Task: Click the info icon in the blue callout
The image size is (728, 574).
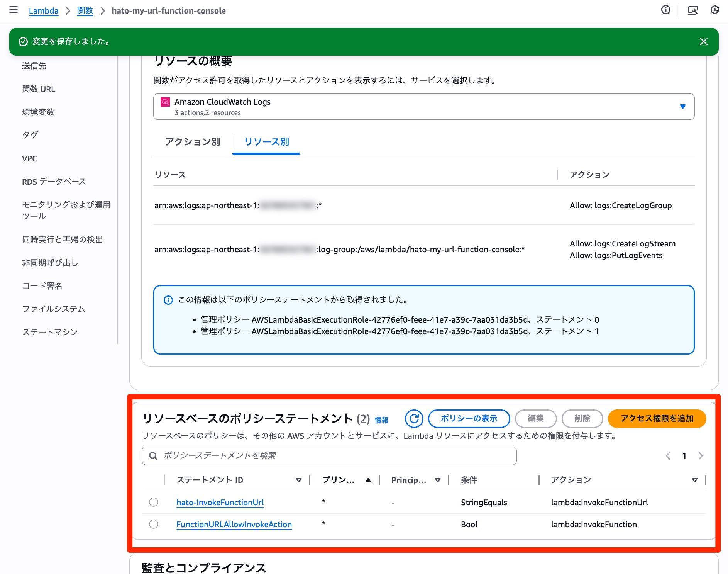Action: pyautogui.click(x=168, y=300)
